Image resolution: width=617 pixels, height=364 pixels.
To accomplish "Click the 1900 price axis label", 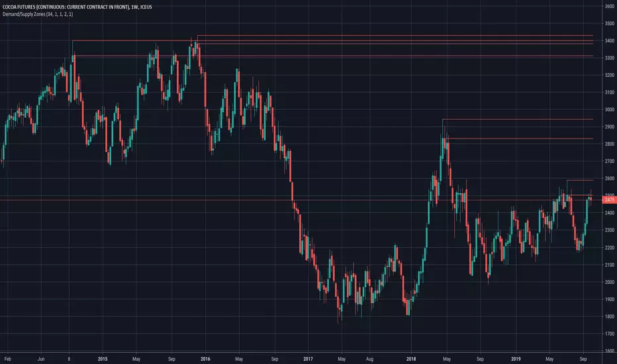I will click(609, 299).
